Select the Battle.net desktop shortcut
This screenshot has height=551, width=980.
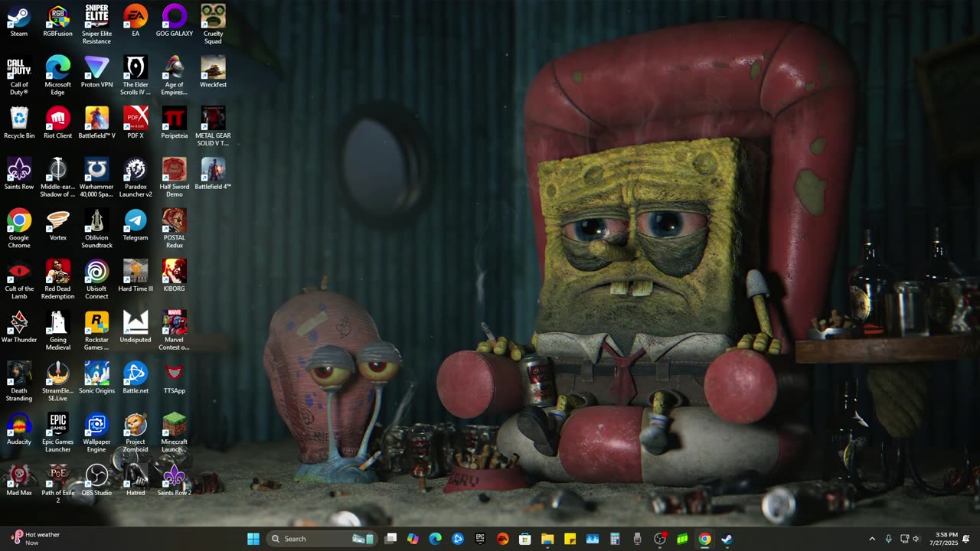(x=136, y=377)
